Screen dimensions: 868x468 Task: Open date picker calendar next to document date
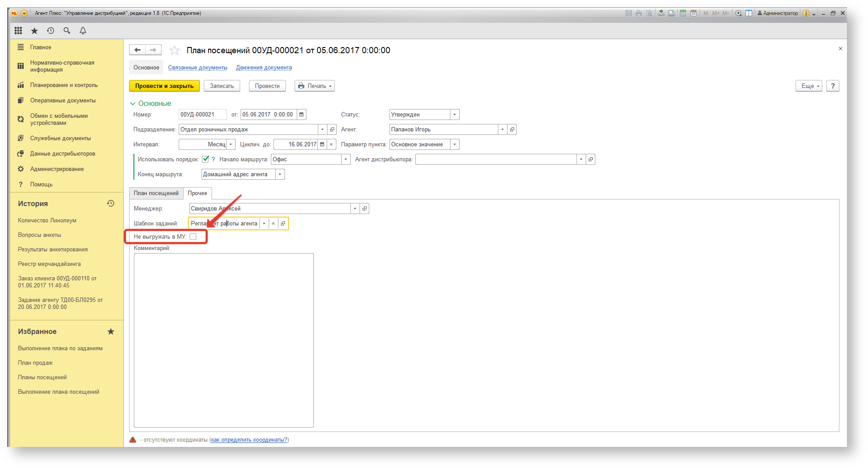301,115
